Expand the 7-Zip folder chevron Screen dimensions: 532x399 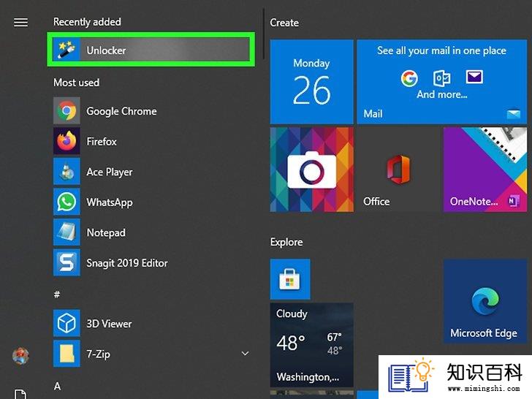pos(245,354)
